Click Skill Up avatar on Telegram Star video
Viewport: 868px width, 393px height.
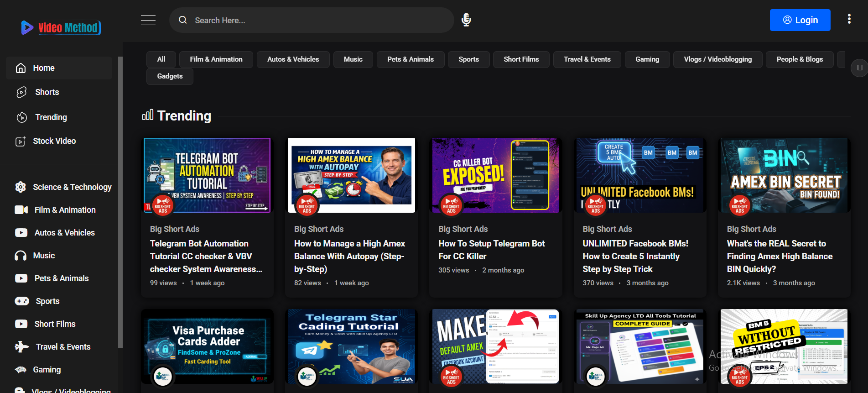click(x=307, y=376)
